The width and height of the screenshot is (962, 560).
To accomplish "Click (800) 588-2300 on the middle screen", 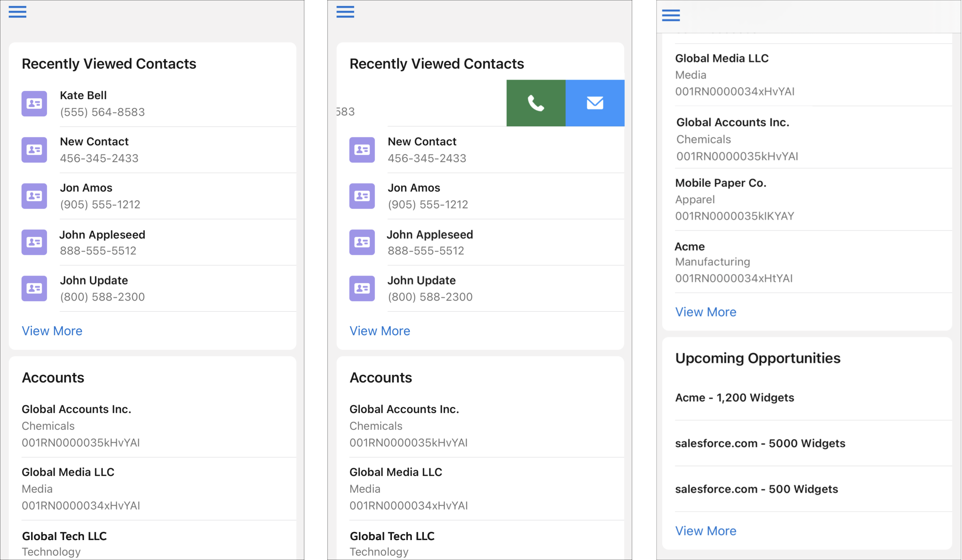I will pyautogui.click(x=430, y=297).
